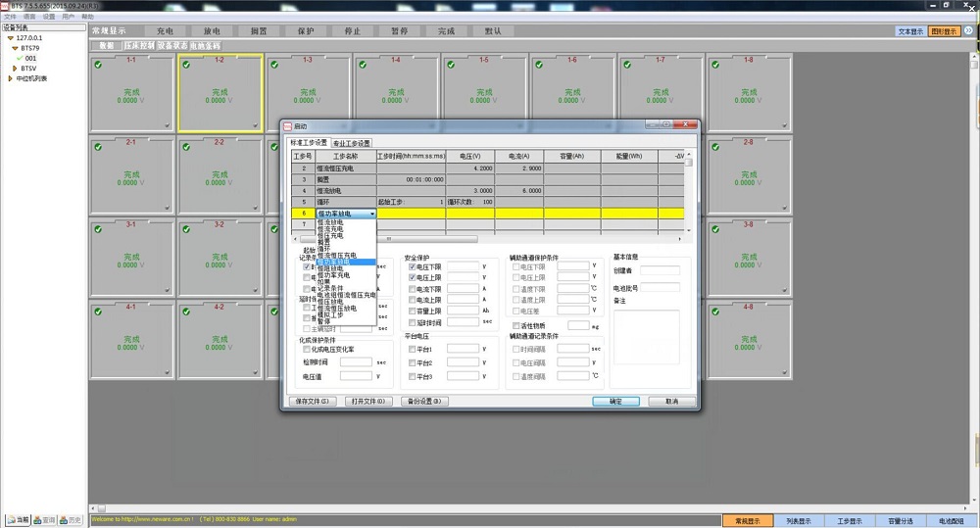Uncheck the 电压下限 checkbox under 安全保护
The width and height of the screenshot is (980, 528).
point(413,266)
